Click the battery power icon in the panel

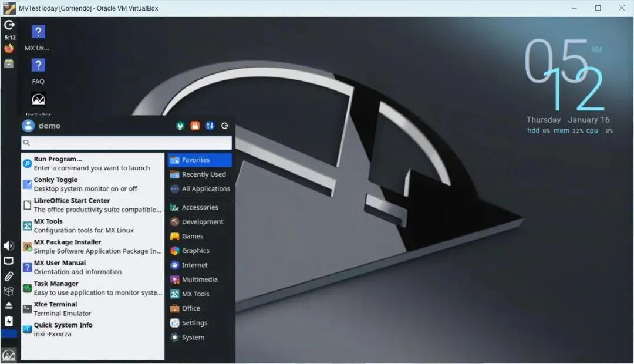pos(8,321)
